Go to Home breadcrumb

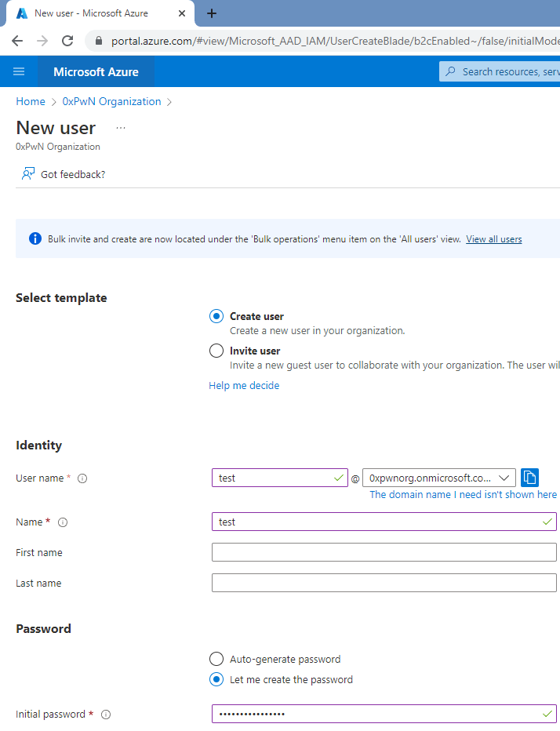coord(31,101)
